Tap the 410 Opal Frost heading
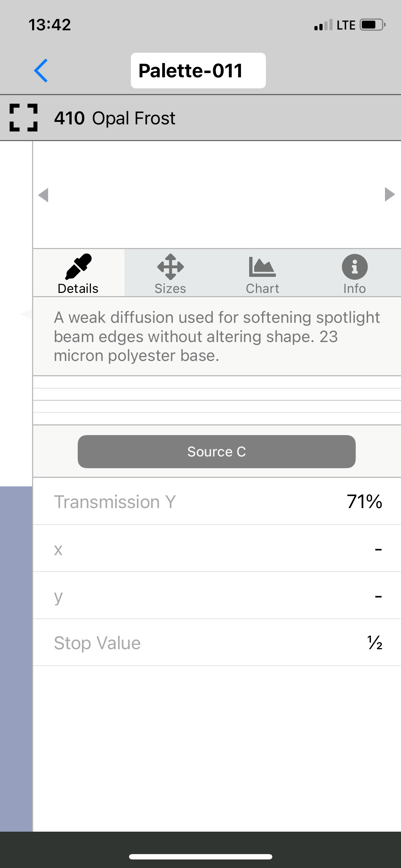This screenshot has height=868, width=401. 114,118
